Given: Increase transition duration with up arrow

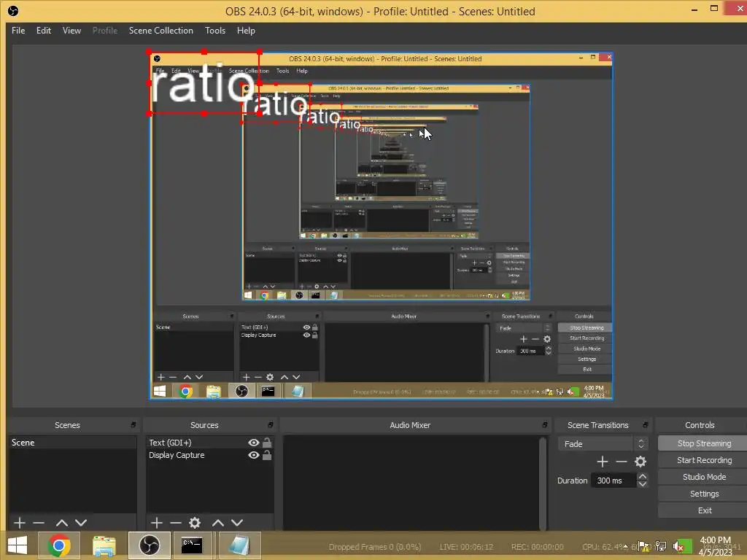Looking at the screenshot, I should click(x=642, y=477).
